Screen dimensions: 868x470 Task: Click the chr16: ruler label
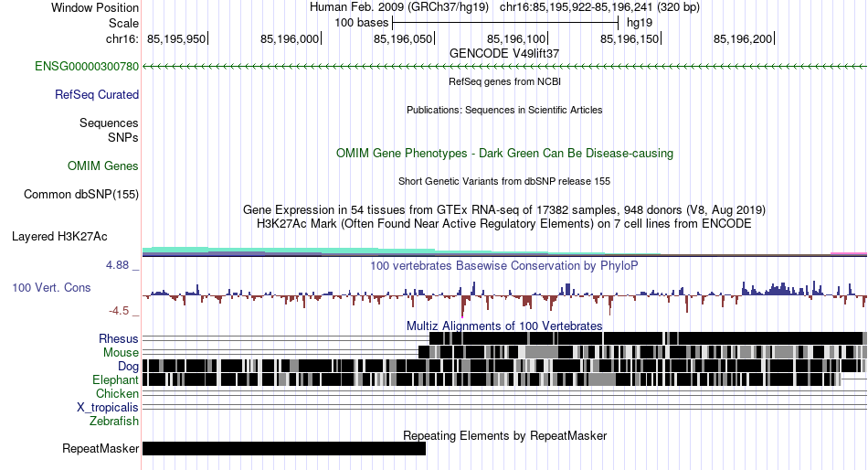pyautogui.click(x=122, y=38)
